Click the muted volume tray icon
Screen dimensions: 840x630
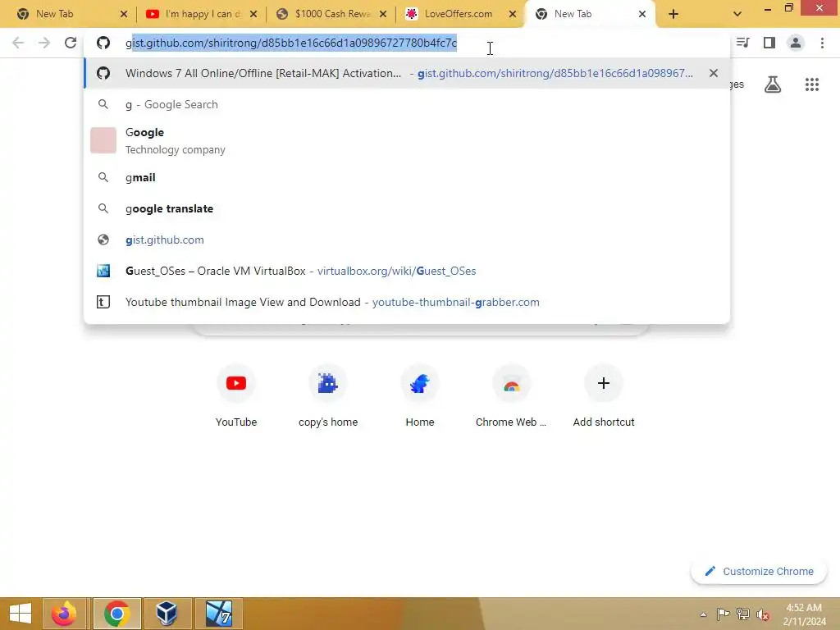click(x=763, y=614)
